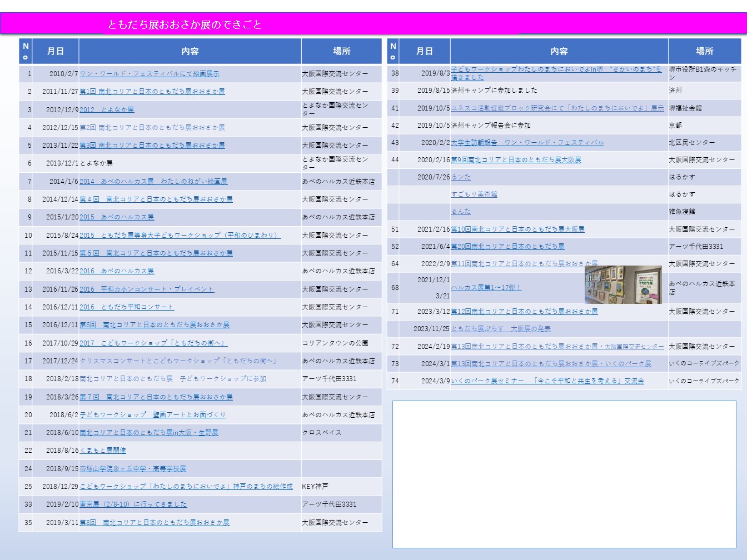747x560 pixels.
Task: Click the empty white box under right table
Action: pos(564,474)
